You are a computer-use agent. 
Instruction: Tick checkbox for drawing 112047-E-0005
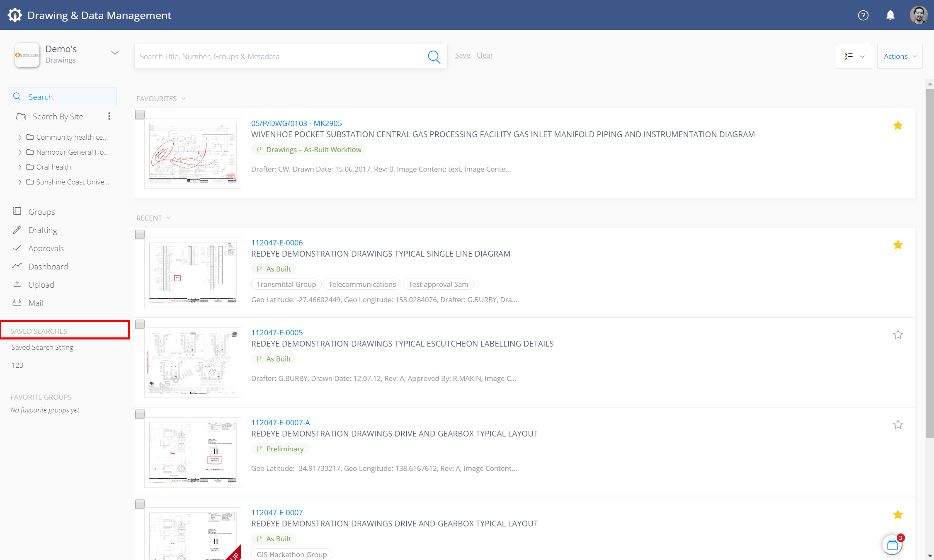coord(140,324)
